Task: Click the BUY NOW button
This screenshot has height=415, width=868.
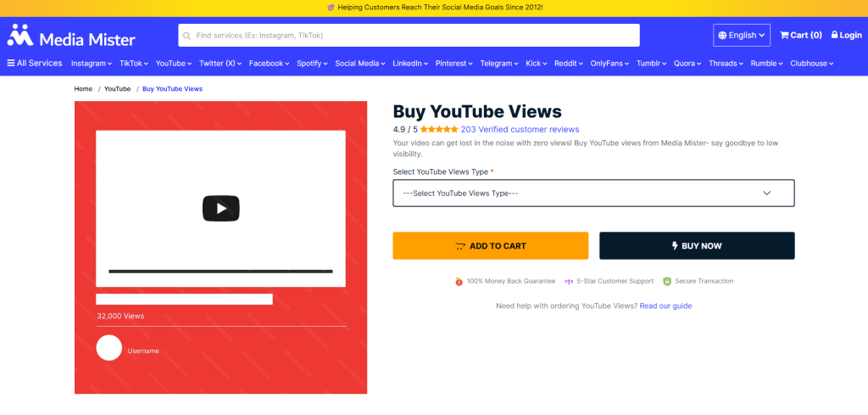Action: pos(697,245)
